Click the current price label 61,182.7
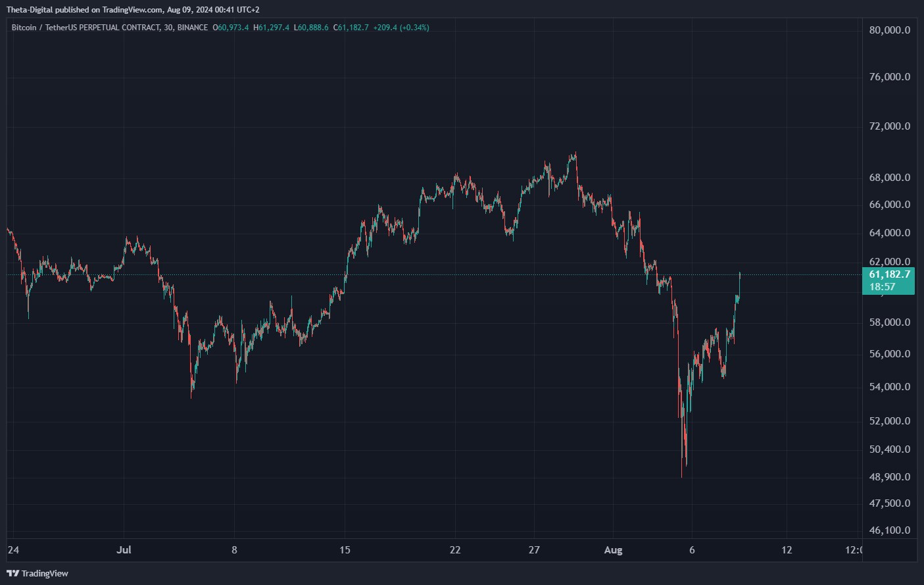924x585 pixels. click(889, 274)
